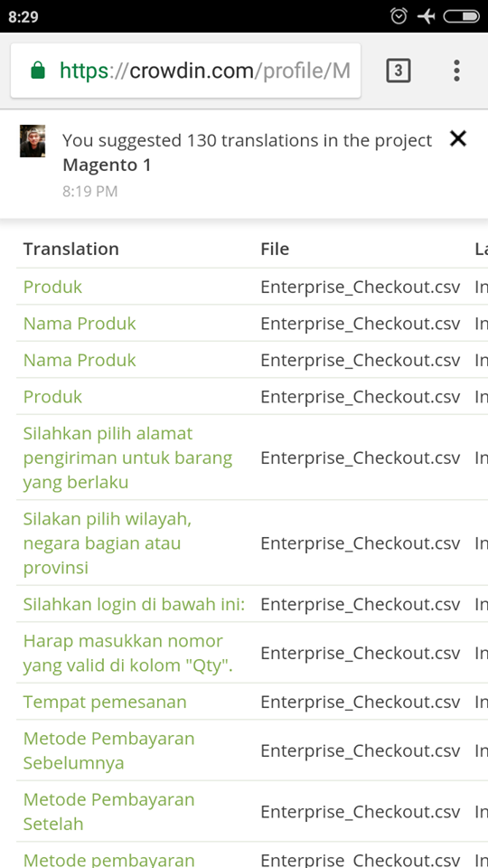Select the Translation column header

70,250
